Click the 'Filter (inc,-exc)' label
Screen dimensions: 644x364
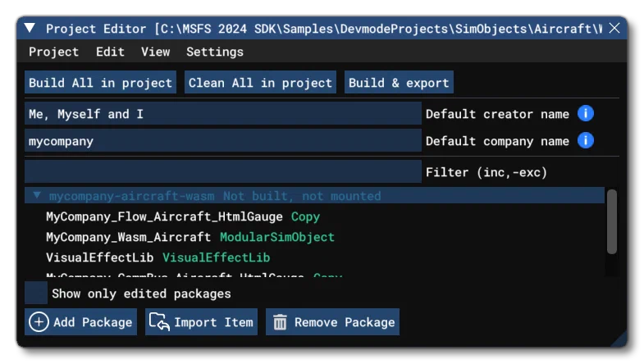(486, 172)
